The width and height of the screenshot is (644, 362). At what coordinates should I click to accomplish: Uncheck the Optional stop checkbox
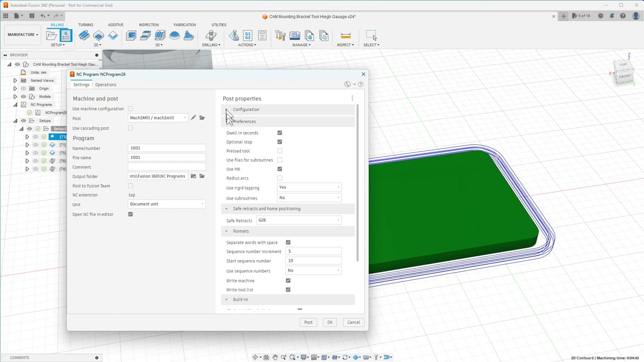tap(280, 142)
